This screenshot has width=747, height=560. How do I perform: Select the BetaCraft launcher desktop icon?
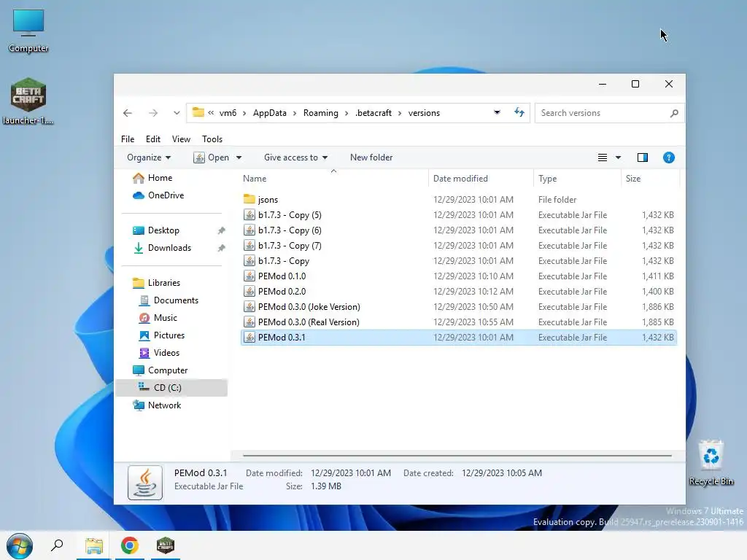tap(28, 101)
